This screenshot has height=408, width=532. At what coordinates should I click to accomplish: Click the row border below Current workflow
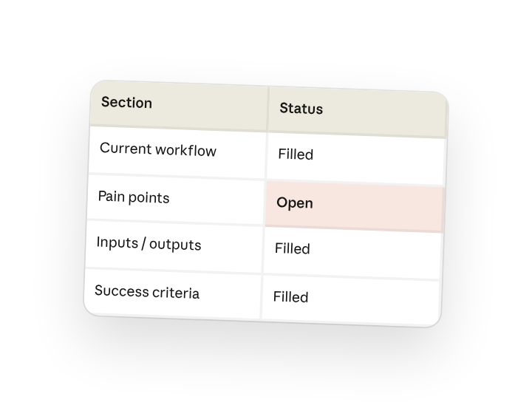(x=177, y=176)
